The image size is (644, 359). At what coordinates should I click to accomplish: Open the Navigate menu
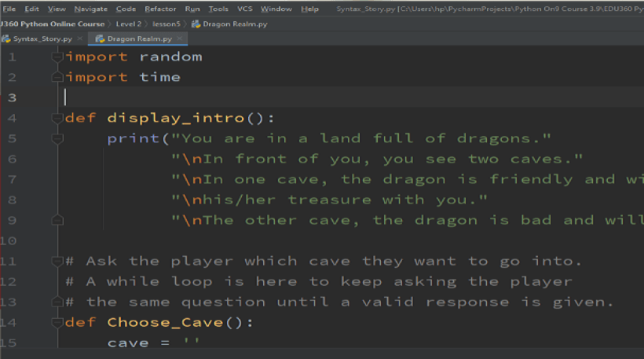pos(91,9)
